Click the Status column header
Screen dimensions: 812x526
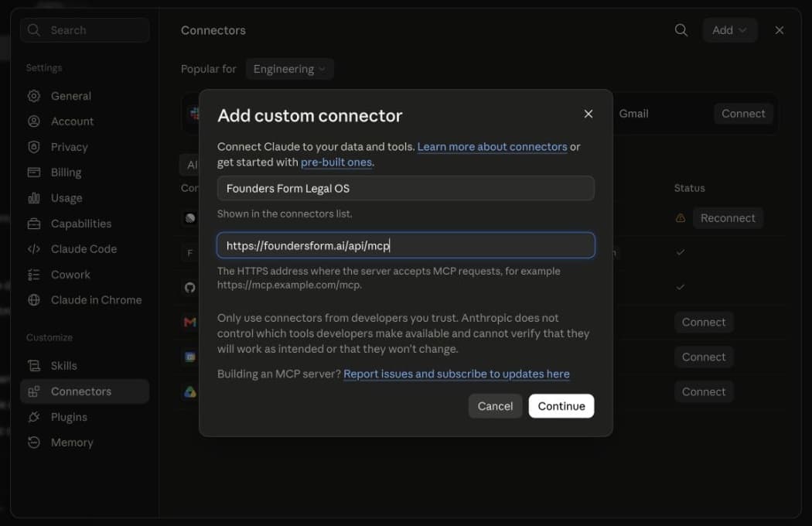[x=689, y=188]
